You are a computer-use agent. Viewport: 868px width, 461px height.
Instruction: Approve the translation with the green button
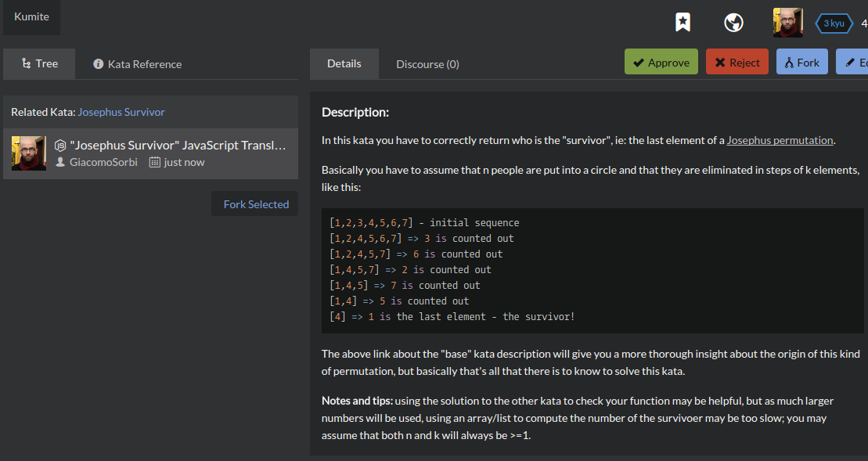[x=661, y=63]
